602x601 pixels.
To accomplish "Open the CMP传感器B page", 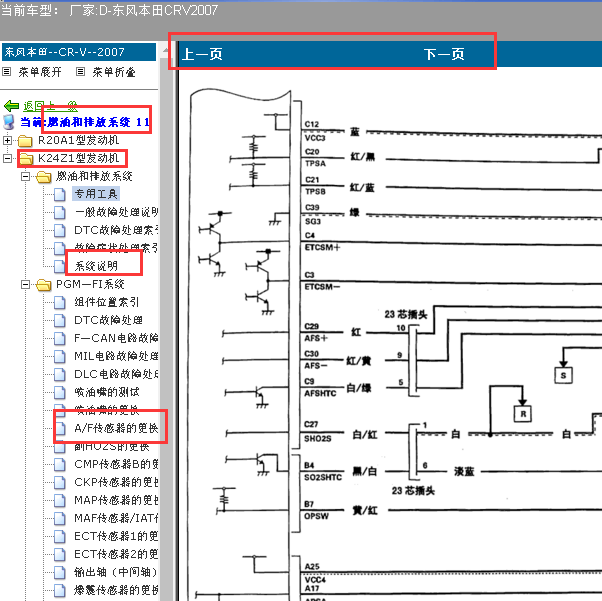I will [x=116, y=464].
